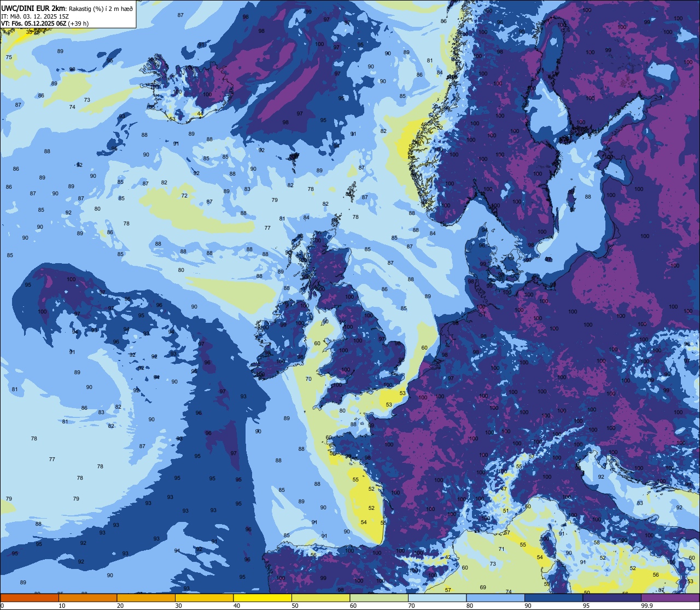700x610 pixels.
Task: Click the purple legend swatch above 99.9
Action: pyautogui.click(x=670, y=597)
